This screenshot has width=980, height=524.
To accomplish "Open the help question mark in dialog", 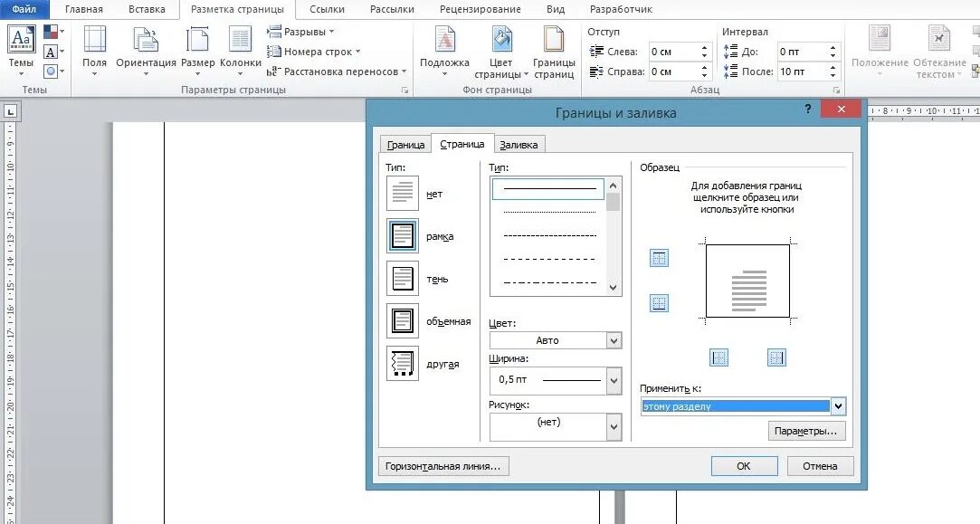I will 807,109.
